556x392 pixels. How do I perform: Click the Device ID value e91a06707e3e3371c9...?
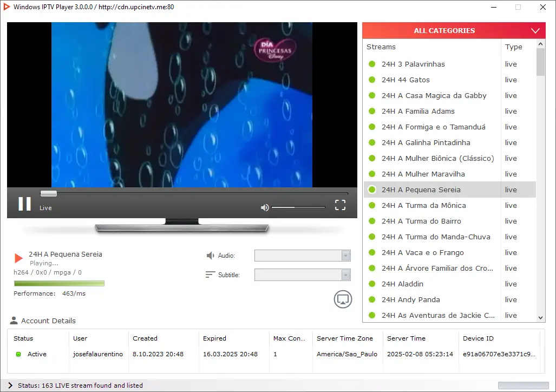coord(499,354)
